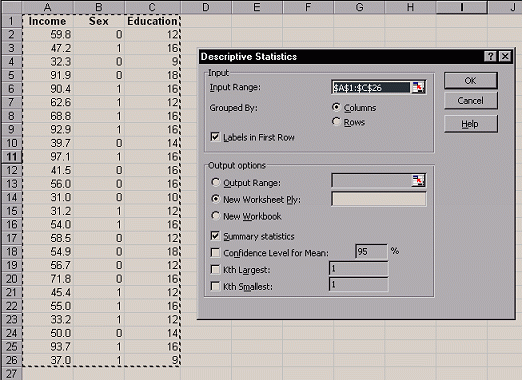
Task: Toggle the Summary statistics checkbox
Action: [215, 236]
